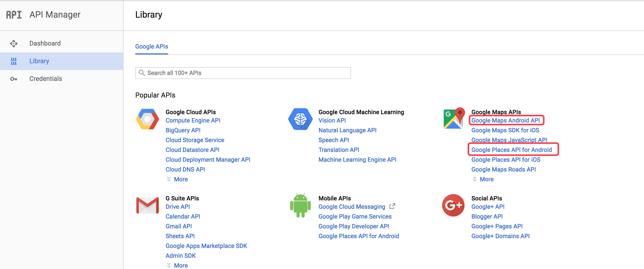Open the Google Maps Android API link
644x269 pixels.
coord(505,121)
